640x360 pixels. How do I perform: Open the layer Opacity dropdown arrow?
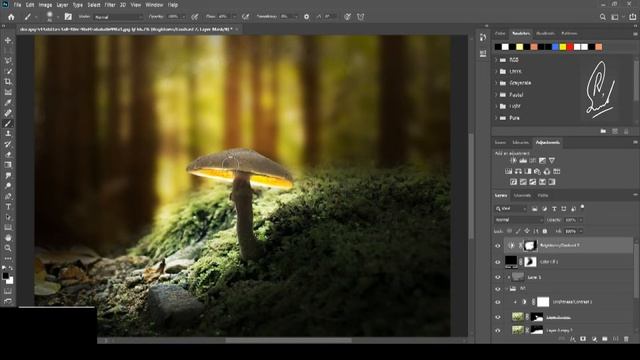click(581, 220)
